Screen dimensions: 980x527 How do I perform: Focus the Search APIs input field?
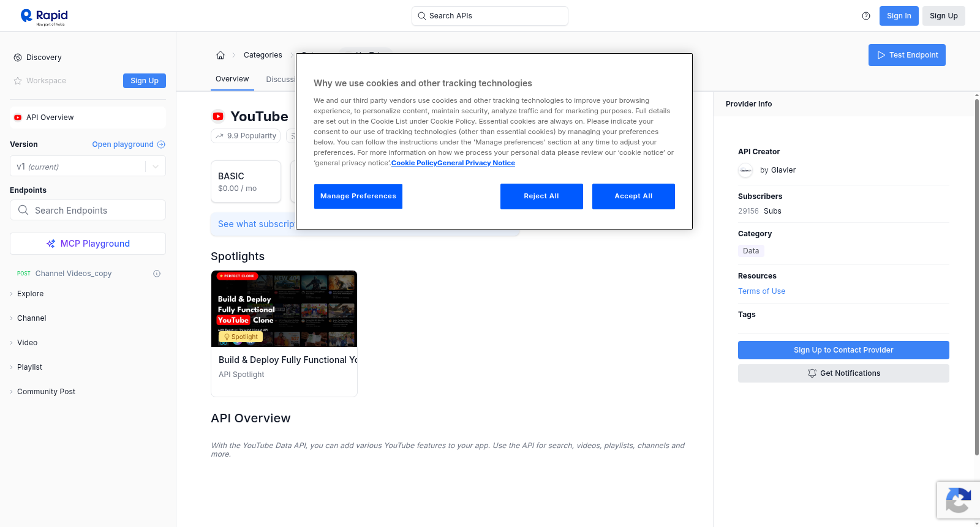[490, 16]
